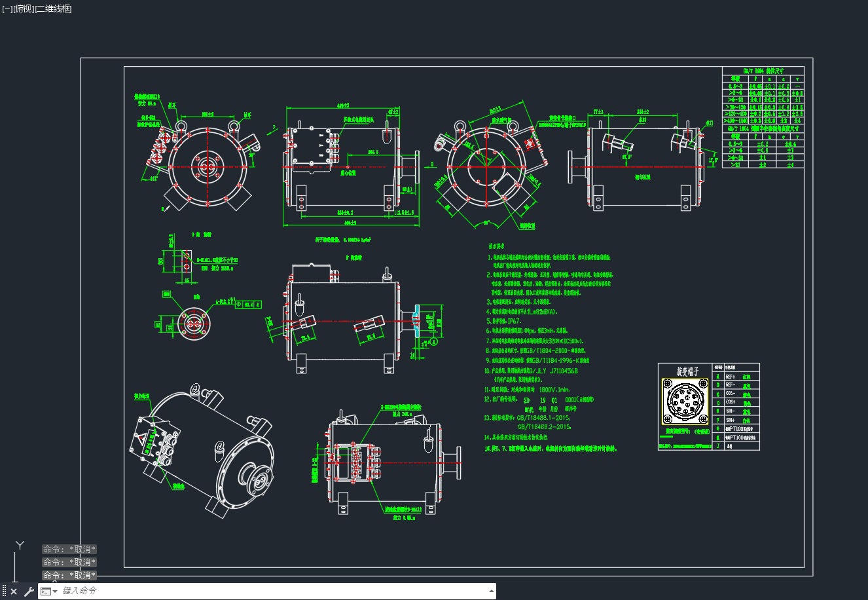Select the GB/T18488.2-2015 standard text

coord(546,426)
